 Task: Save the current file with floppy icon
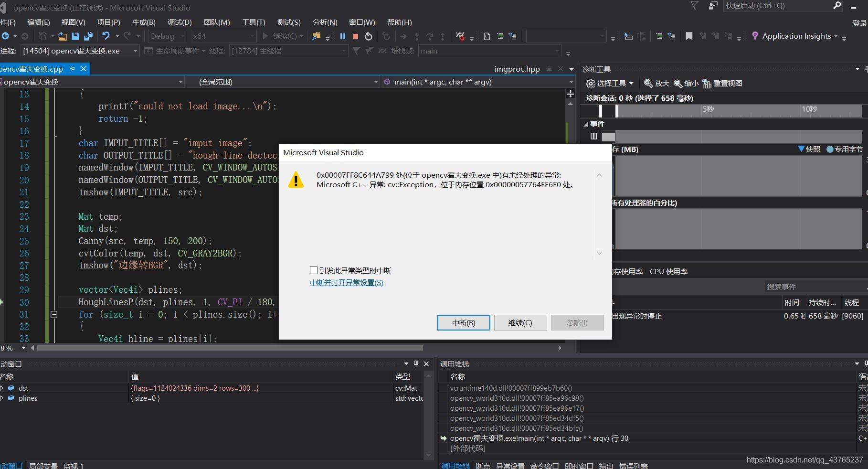pyautogui.click(x=75, y=36)
